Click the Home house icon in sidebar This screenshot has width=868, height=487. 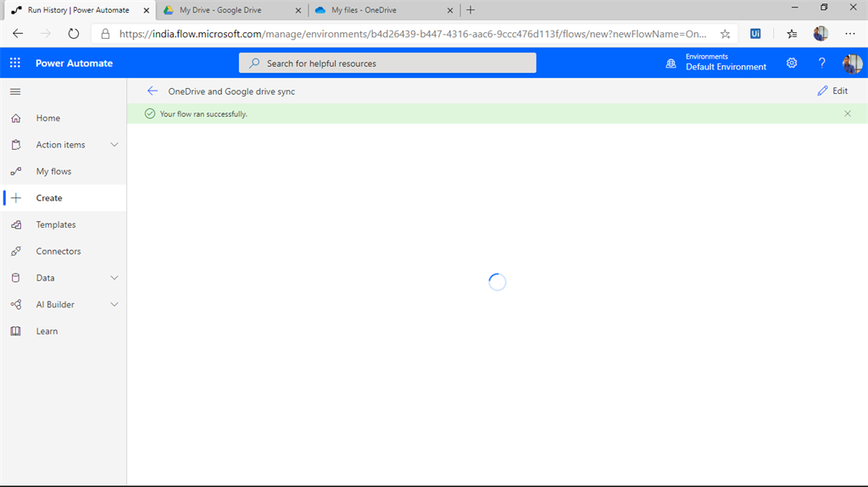pos(16,118)
